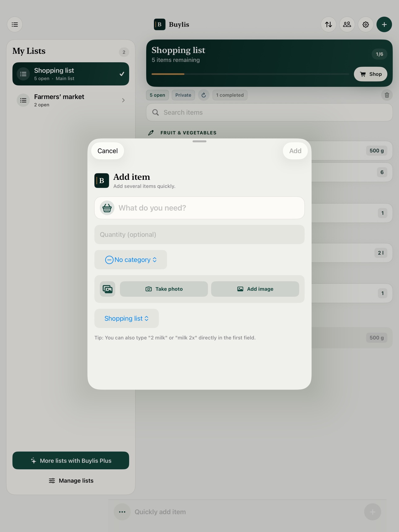This screenshot has width=399, height=532.
Task: Open Manage lists
Action: (x=71, y=481)
